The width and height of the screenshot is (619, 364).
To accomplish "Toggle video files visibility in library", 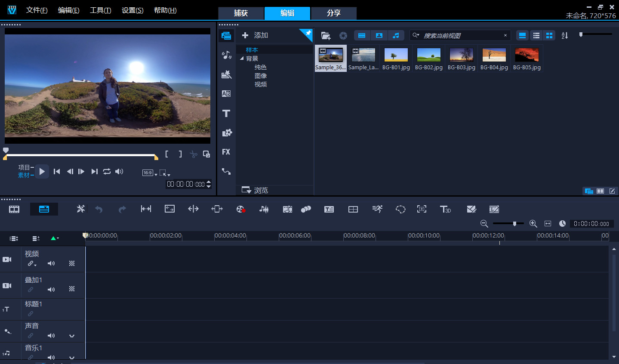I will coord(362,35).
